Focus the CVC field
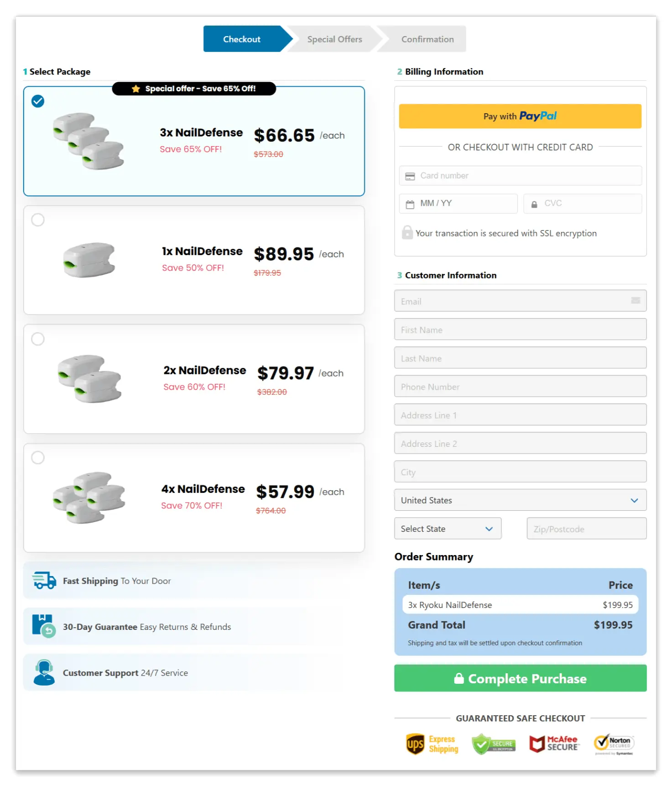The image size is (672, 786). [583, 204]
